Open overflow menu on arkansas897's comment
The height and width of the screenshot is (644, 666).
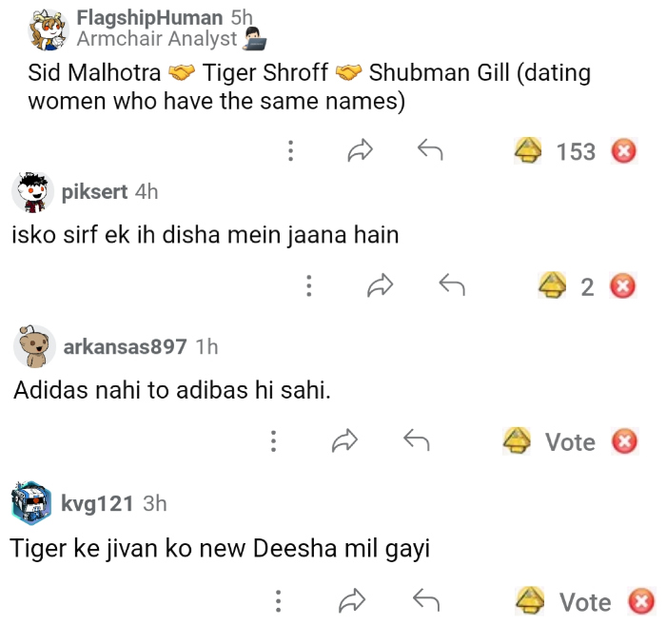[x=273, y=441]
